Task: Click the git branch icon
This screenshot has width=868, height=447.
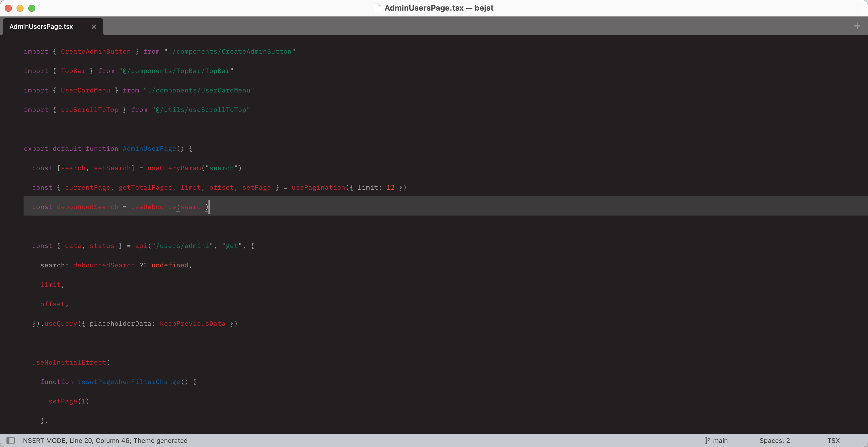Action: [707, 440]
